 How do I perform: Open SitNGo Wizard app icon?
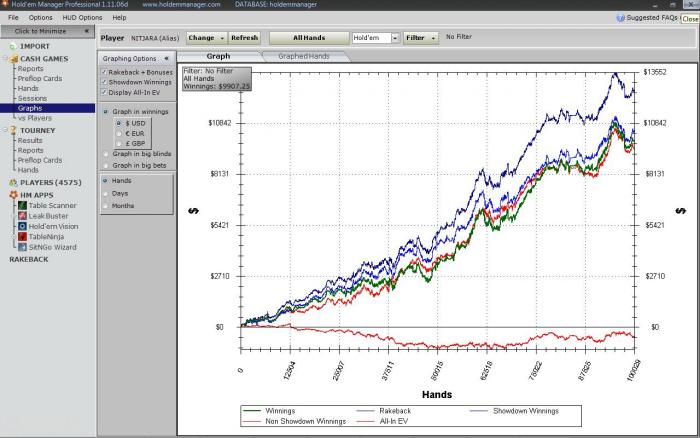coord(22,247)
